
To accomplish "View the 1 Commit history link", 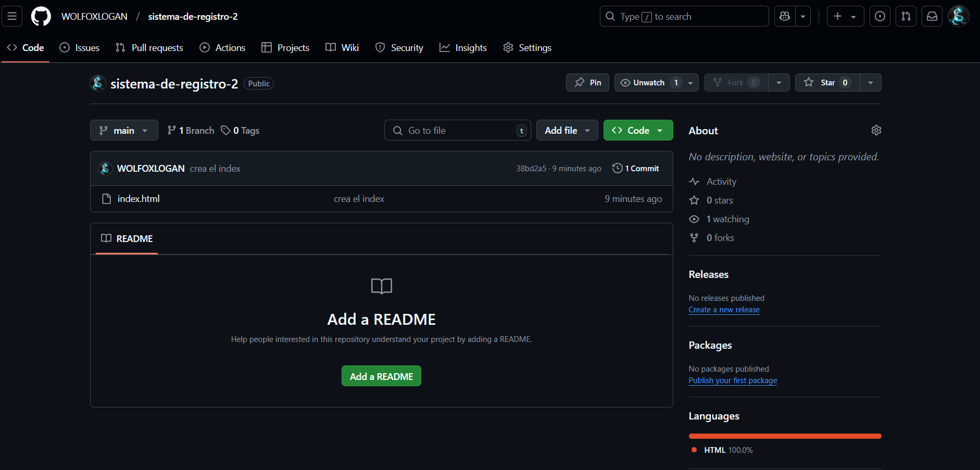I will point(636,168).
